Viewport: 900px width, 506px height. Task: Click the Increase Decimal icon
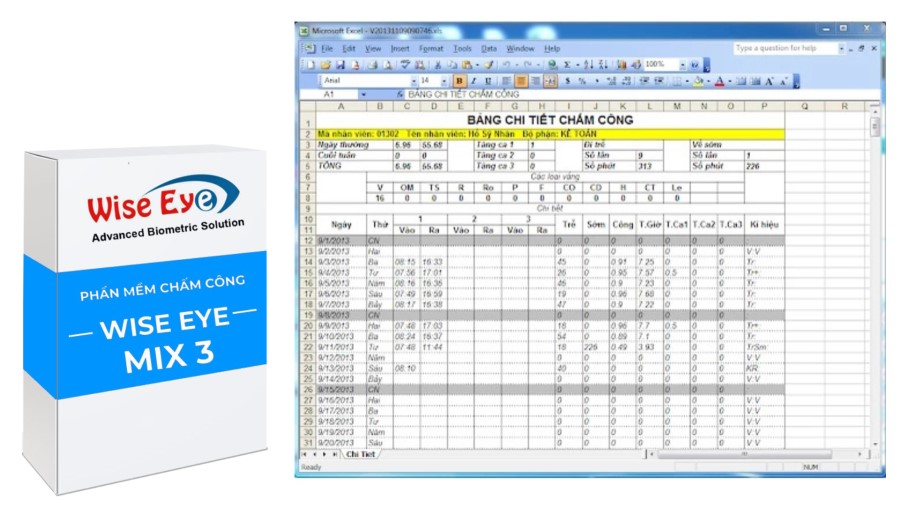pos(611,81)
